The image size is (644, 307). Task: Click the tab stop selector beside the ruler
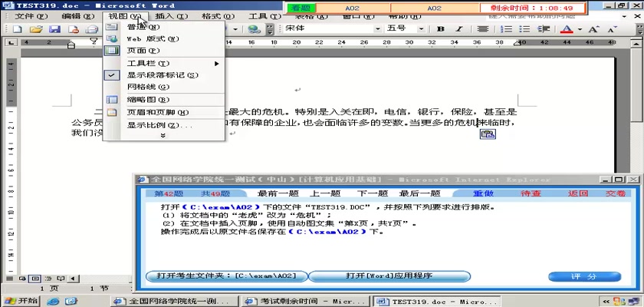tap(11, 42)
